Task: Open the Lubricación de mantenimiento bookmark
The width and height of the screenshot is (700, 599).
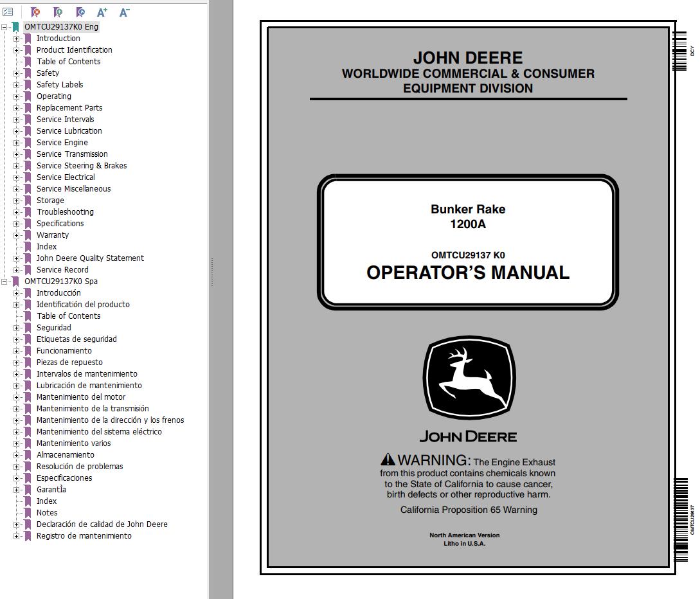Action: (x=89, y=386)
